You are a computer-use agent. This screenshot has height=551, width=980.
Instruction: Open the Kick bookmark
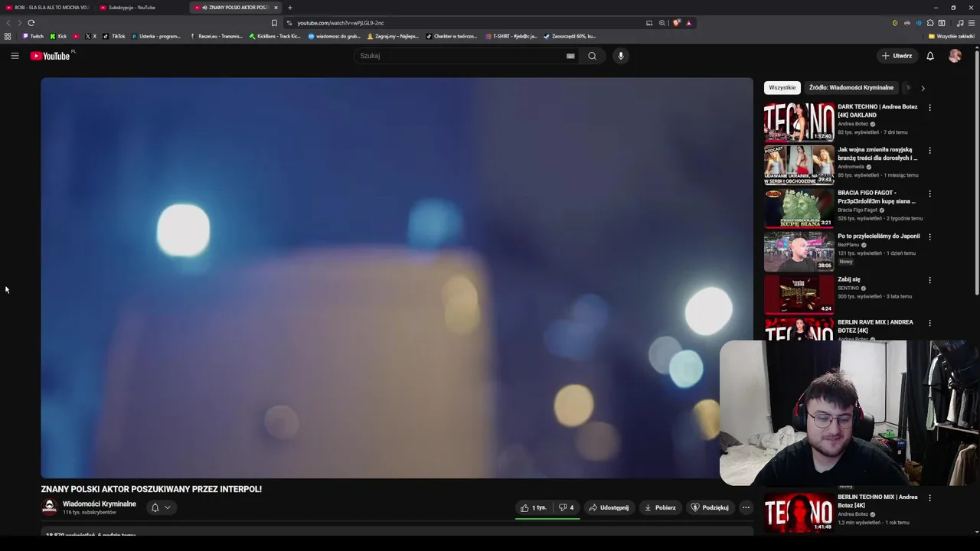(58, 36)
